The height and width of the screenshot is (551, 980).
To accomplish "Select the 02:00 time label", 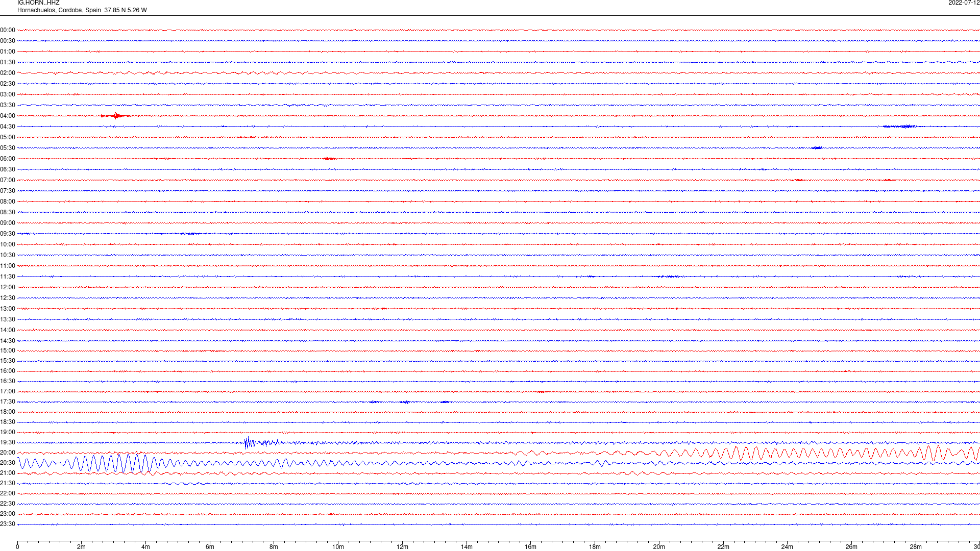I will 8,73.
